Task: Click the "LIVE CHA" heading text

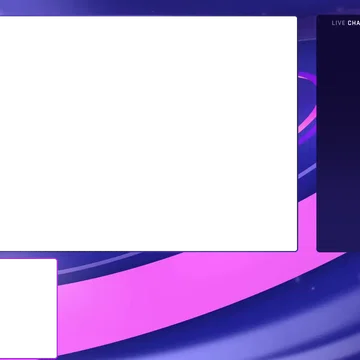Action: tap(346, 23)
